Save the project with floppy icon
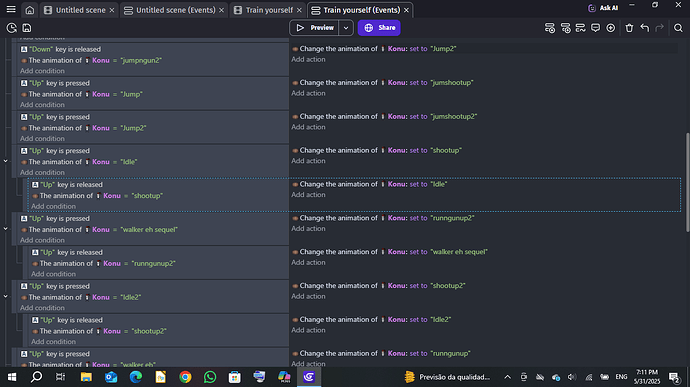 [x=27, y=28]
